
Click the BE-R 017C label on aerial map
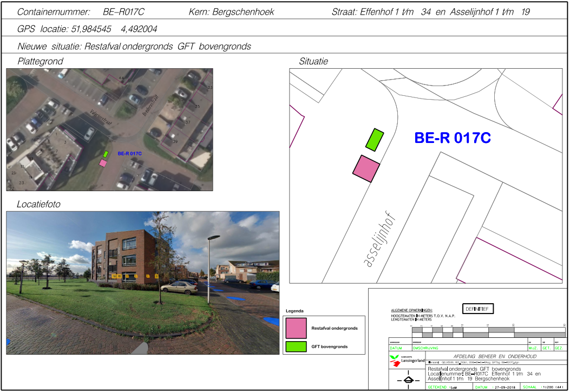tap(129, 153)
